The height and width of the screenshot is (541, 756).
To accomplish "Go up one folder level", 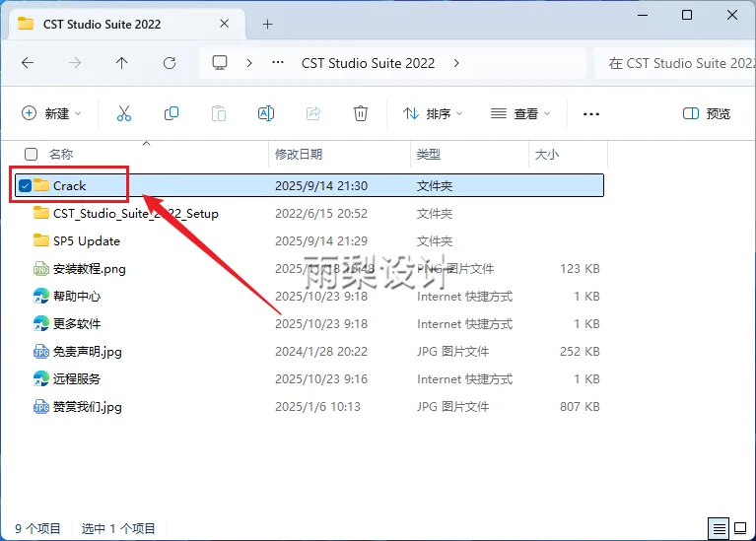I will coord(121,63).
